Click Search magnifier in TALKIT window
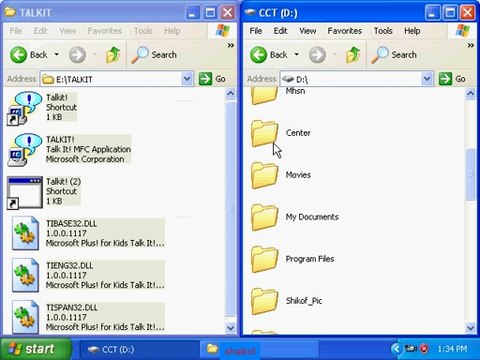Screen dimensions: 480x360 [139, 55]
